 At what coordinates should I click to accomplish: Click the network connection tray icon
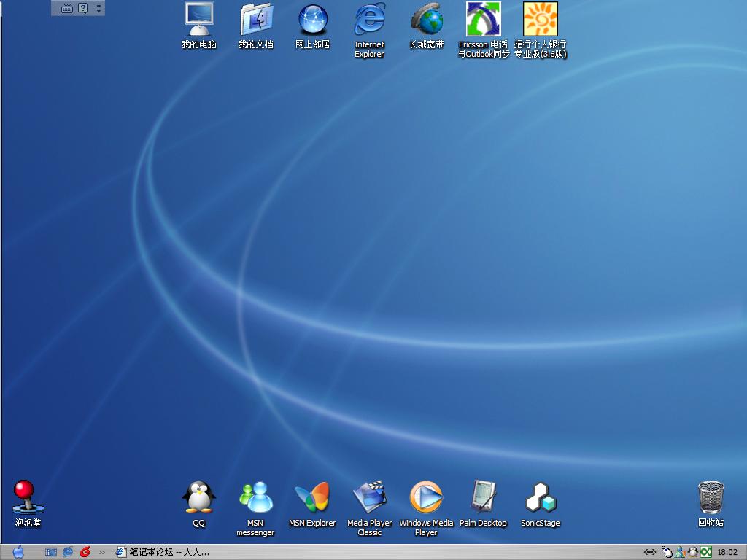650,553
